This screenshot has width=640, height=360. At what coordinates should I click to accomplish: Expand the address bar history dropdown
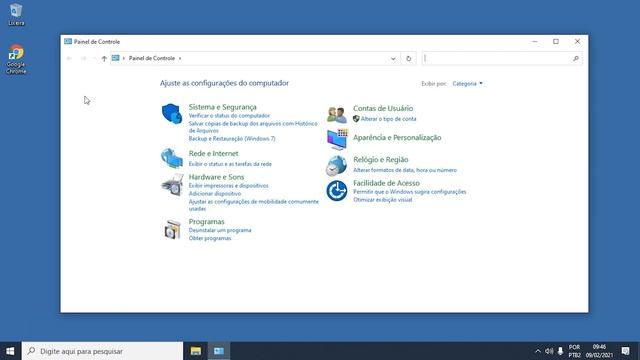pyautogui.click(x=393, y=58)
